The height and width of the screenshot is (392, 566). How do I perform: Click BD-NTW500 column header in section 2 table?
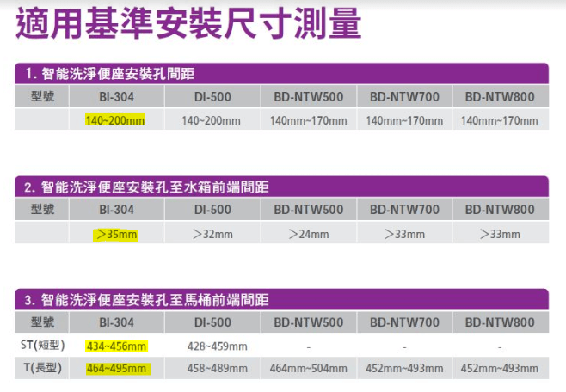click(x=309, y=210)
